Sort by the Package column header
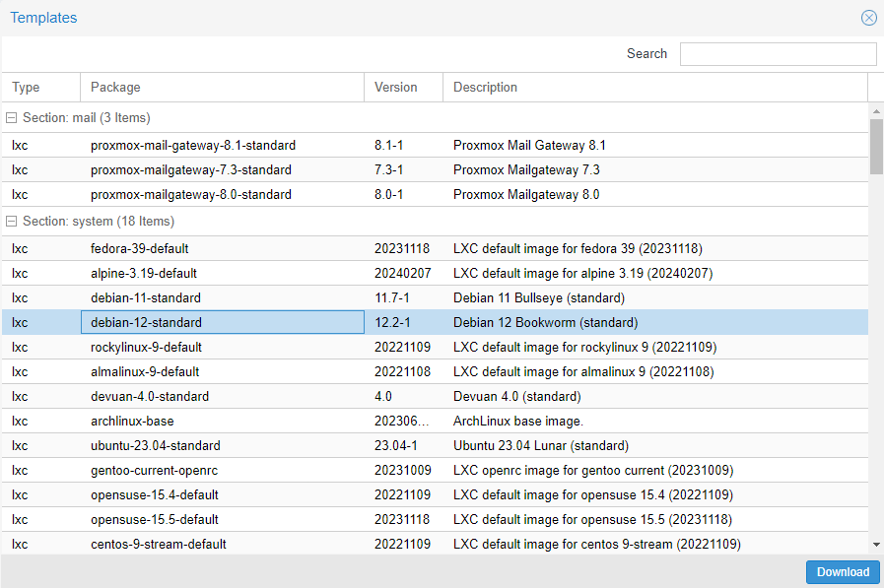884x588 pixels. click(222, 88)
